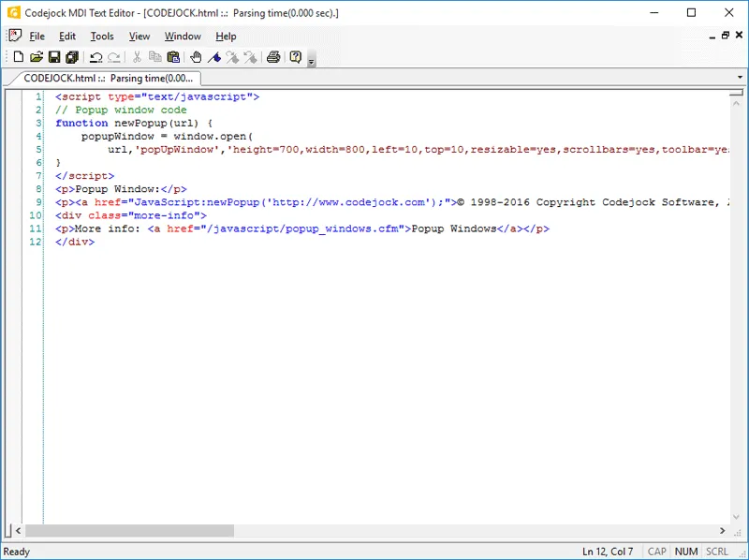This screenshot has height=560, width=749.
Task: Print the document via printer icon
Action: [273, 57]
